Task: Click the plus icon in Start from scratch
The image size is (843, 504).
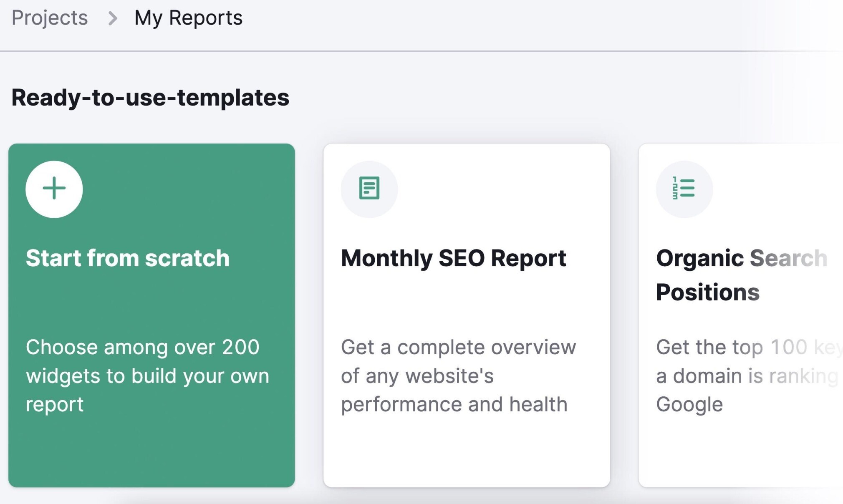Action: [x=54, y=189]
